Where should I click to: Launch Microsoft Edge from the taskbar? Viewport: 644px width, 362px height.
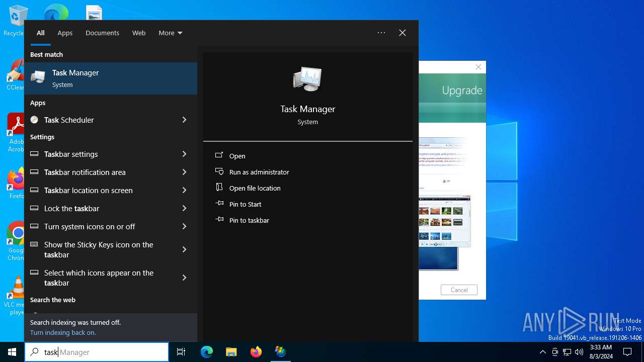coord(207,352)
